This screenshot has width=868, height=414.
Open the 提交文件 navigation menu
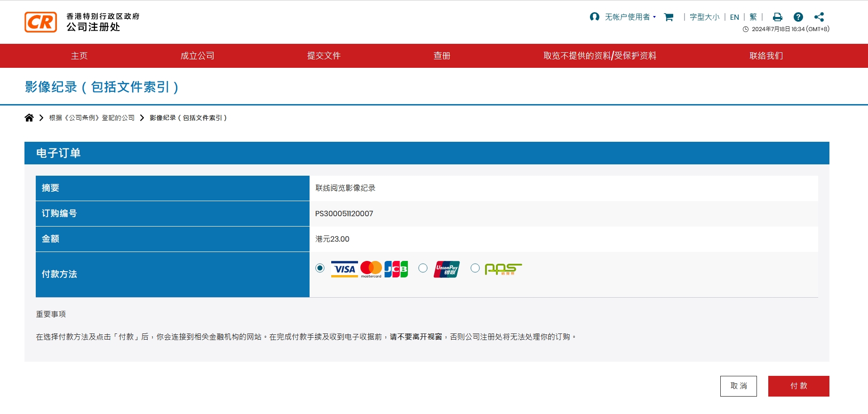[x=324, y=56]
